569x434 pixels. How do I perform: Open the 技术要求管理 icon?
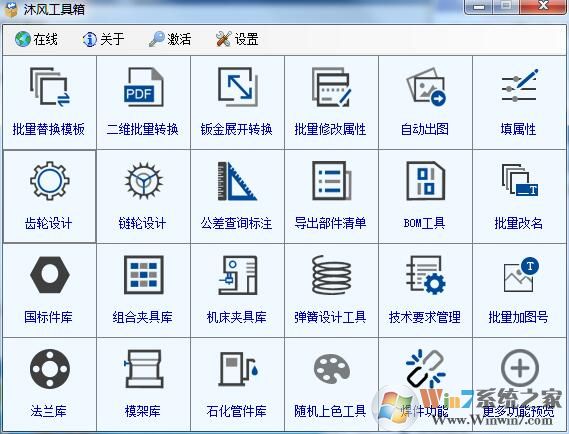click(426, 275)
